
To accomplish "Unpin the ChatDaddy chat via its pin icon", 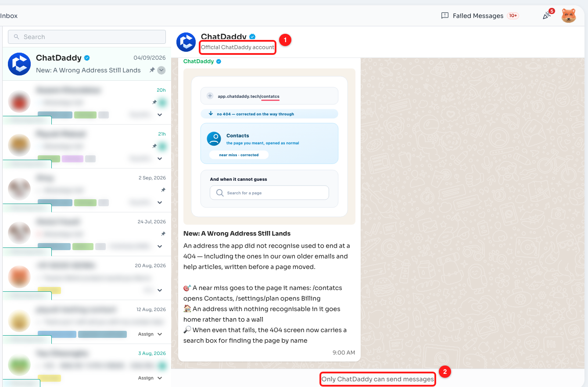I will 152,70.
